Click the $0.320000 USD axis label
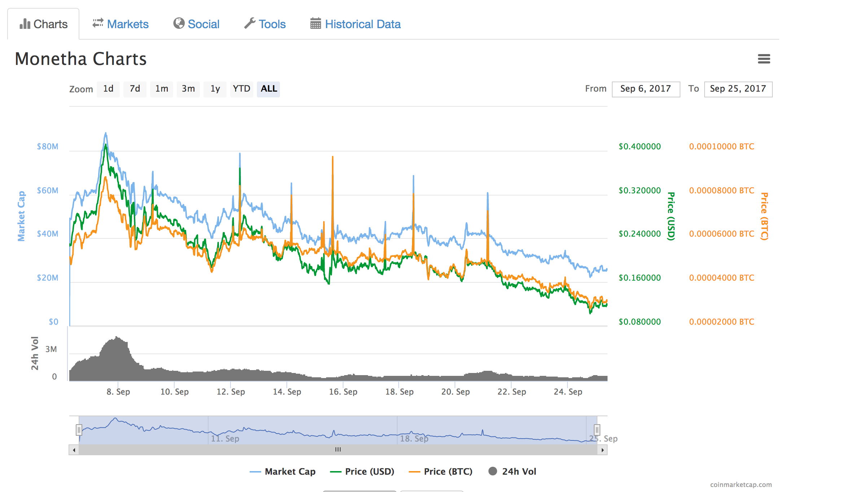 click(x=640, y=190)
